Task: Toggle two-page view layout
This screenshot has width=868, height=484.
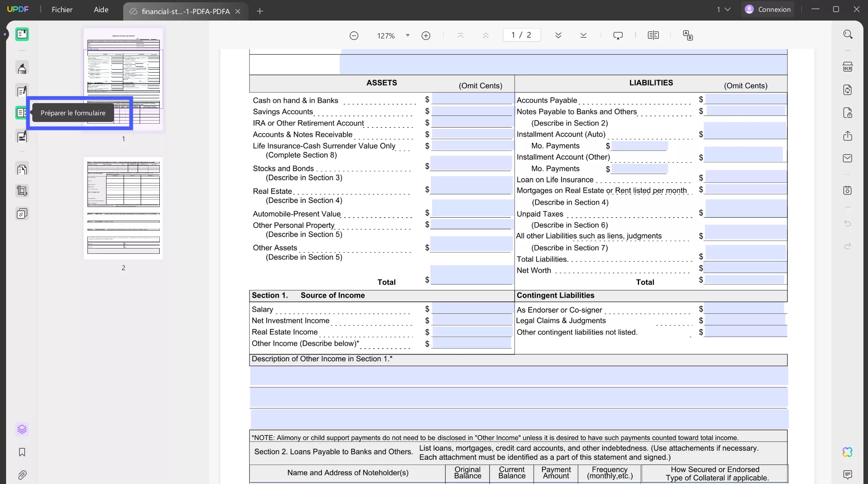Action: (653, 35)
